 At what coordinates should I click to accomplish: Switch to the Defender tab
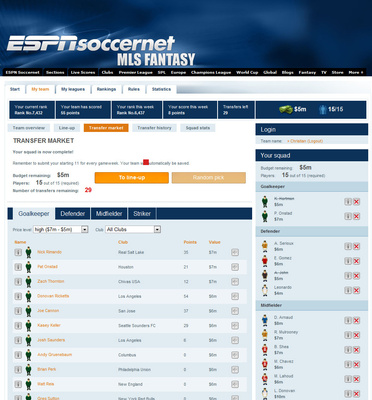coord(73,214)
